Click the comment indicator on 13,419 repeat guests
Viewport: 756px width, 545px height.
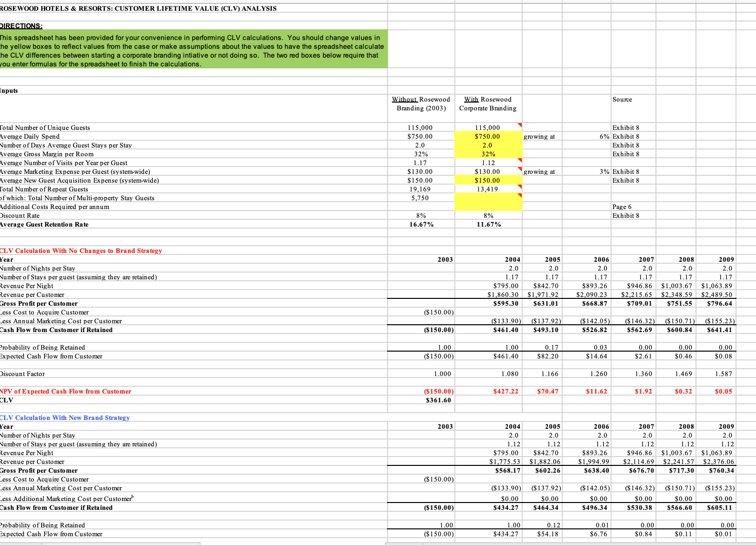(520, 187)
